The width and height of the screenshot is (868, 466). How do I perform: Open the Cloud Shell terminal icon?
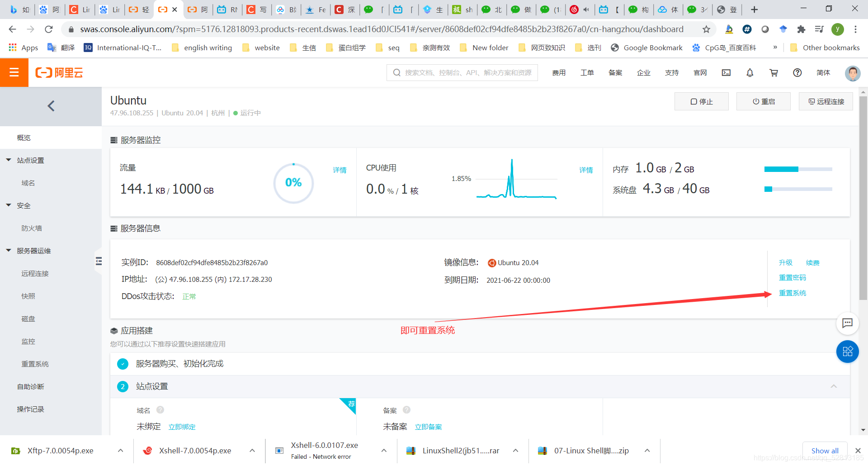(x=726, y=73)
